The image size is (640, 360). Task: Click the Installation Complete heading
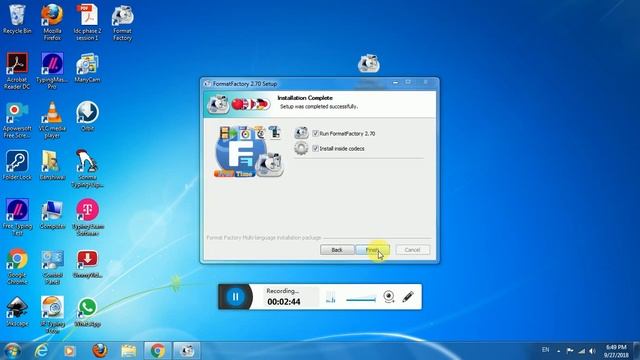(305, 98)
